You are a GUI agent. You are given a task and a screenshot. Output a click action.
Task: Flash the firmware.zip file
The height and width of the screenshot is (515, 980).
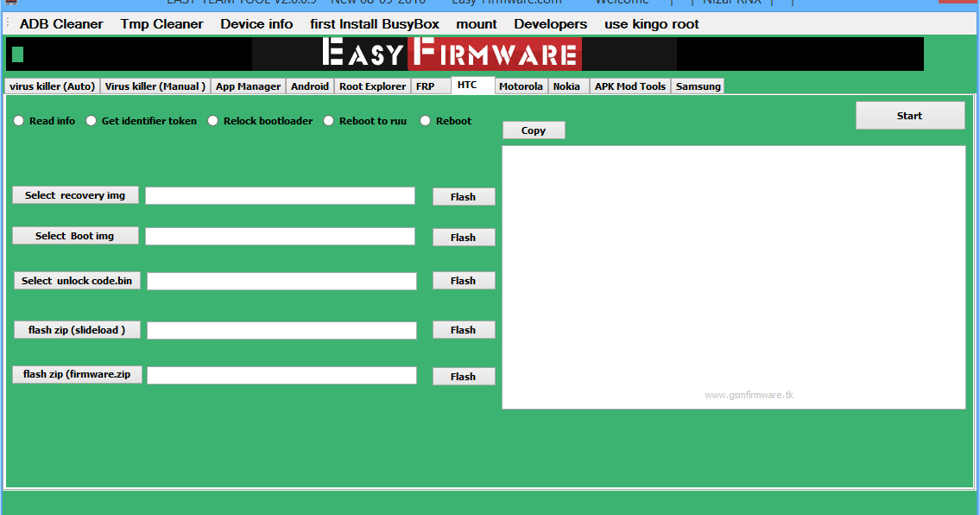[x=464, y=376]
